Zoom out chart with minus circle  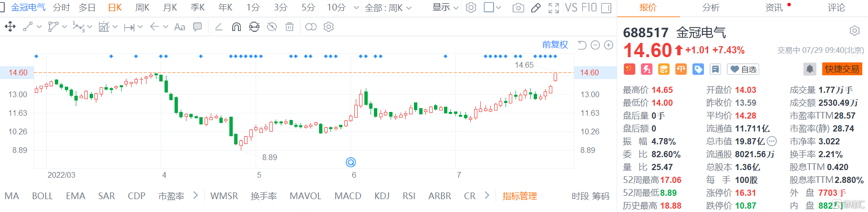(595, 45)
